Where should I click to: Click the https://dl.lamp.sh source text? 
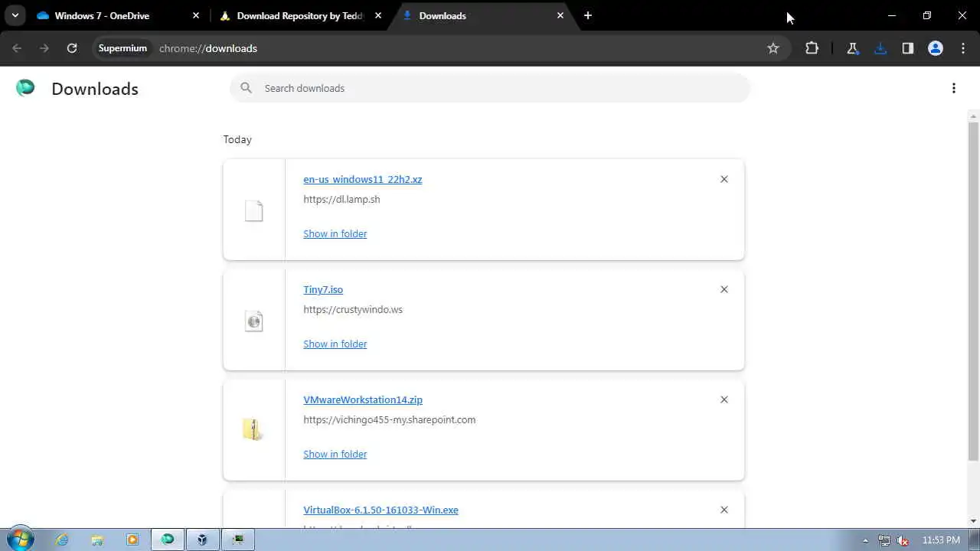(x=341, y=199)
